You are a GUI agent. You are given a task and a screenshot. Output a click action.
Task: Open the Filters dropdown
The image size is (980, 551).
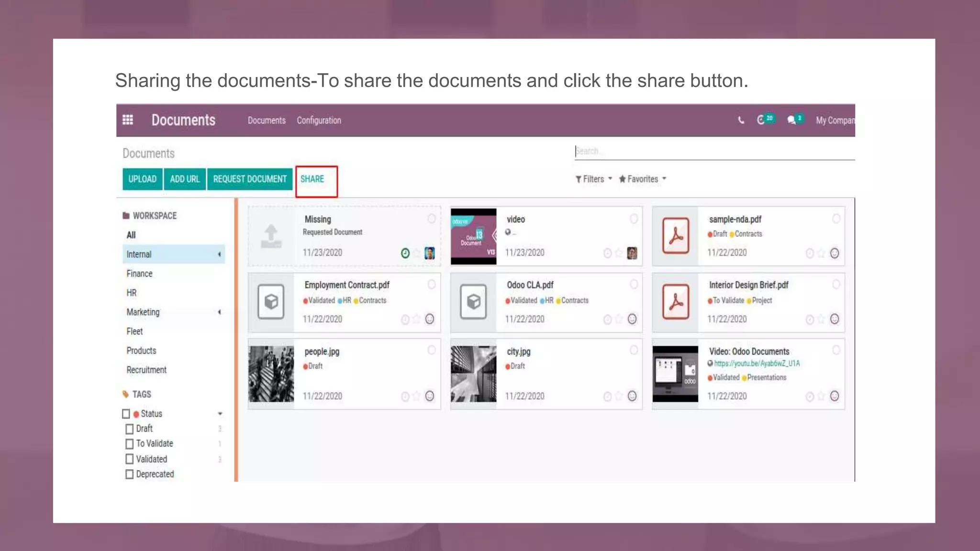[x=594, y=179]
